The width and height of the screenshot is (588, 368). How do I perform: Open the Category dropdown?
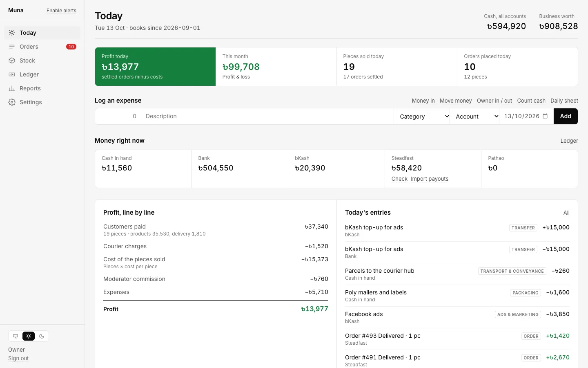422,117
